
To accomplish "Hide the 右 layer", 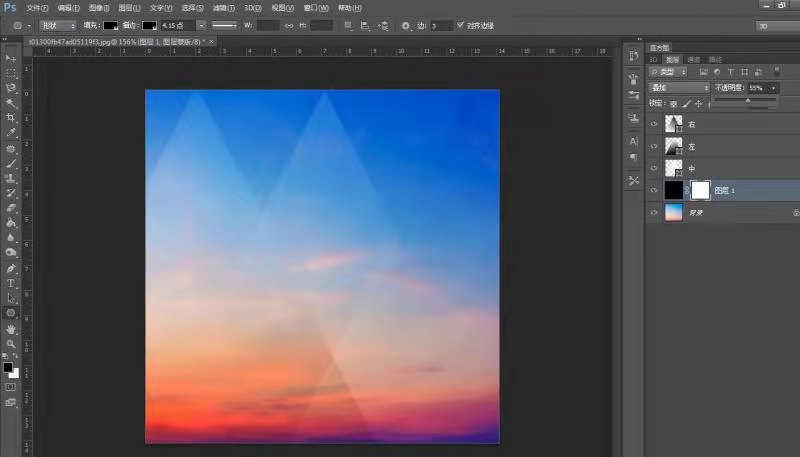I will pos(654,124).
